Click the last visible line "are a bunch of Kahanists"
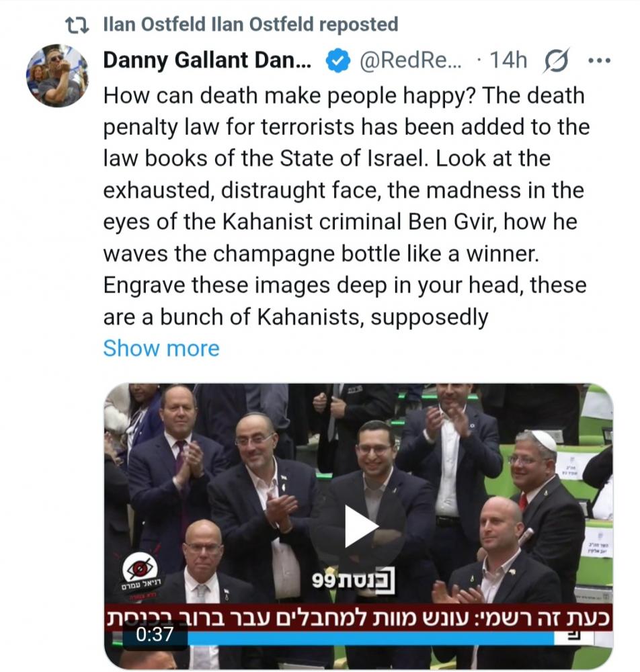Viewport: 640px width, 672px height. tap(296, 317)
